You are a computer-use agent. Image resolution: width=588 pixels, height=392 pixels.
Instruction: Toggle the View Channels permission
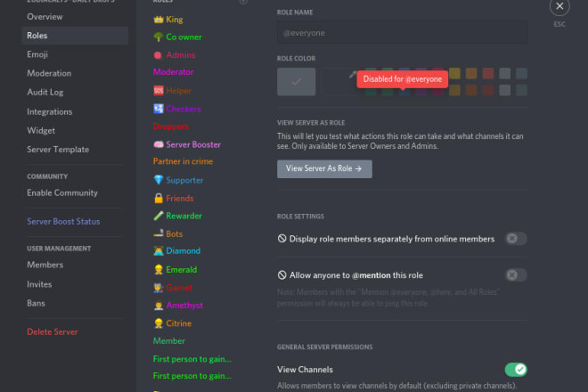click(x=516, y=370)
